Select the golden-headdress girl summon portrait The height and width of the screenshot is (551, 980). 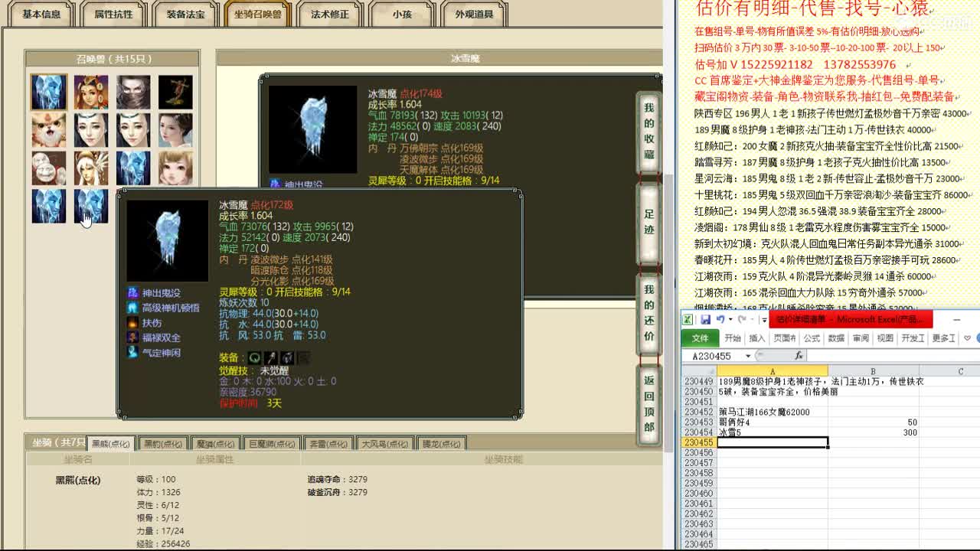[x=91, y=92]
